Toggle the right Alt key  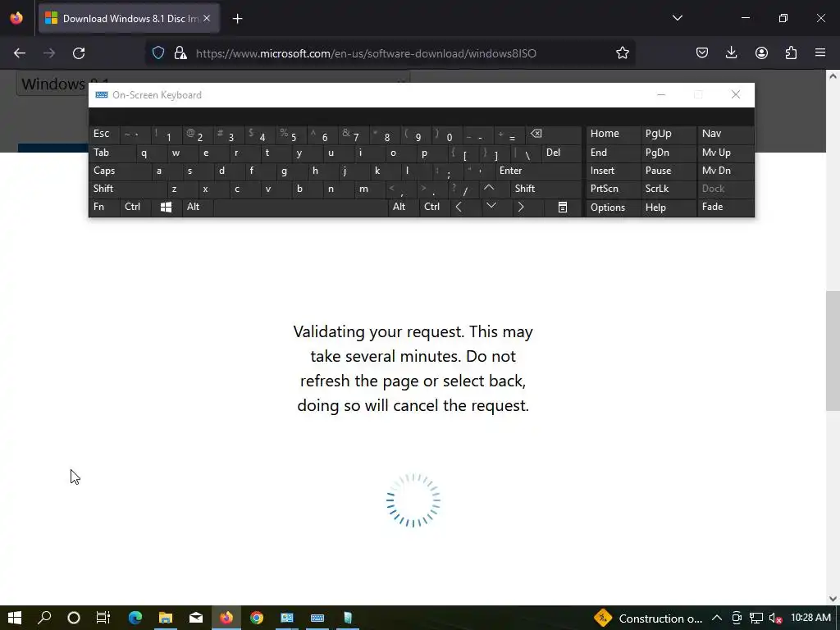(404, 208)
